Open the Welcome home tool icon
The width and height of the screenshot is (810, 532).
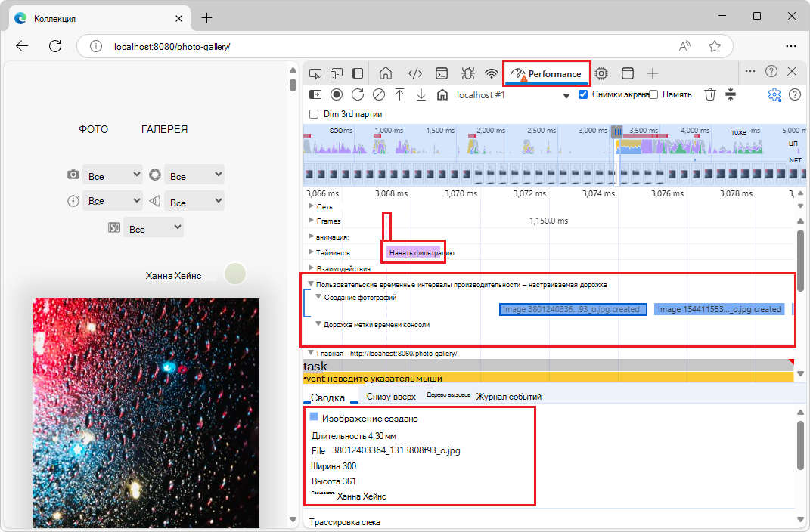[x=386, y=73]
